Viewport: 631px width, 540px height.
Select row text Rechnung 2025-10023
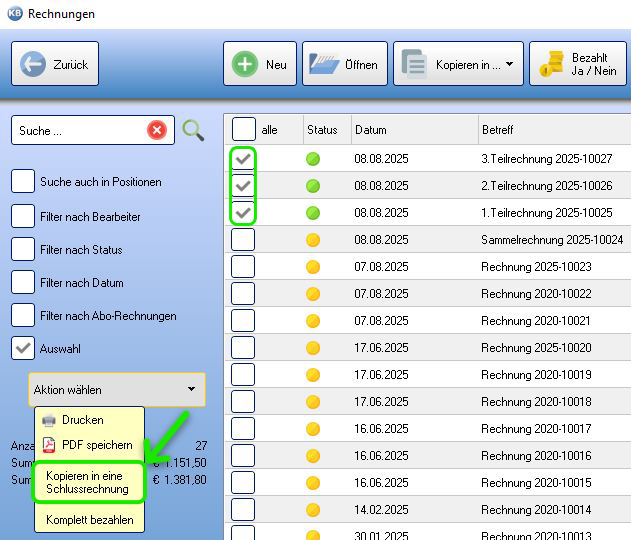point(536,266)
